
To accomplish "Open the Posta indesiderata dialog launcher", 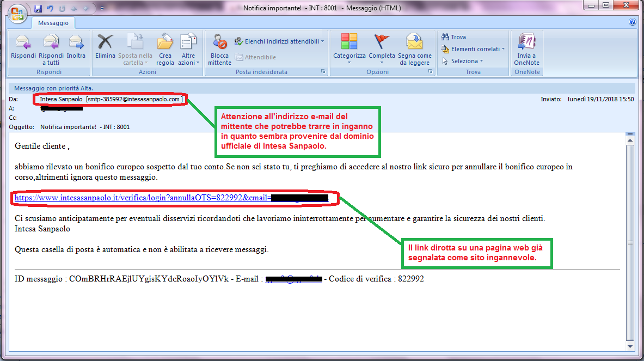I will click(x=323, y=72).
